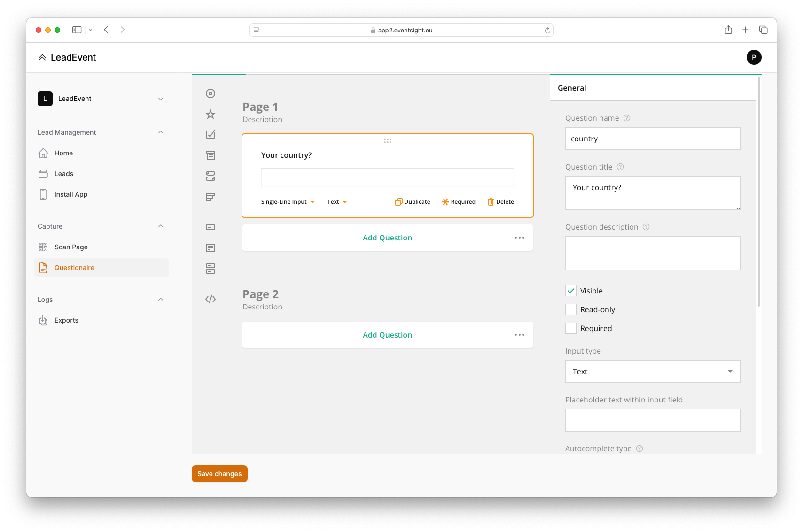Select the star rating toolbox icon
The height and width of the screenshot is (532, 803).
[210, 114]
